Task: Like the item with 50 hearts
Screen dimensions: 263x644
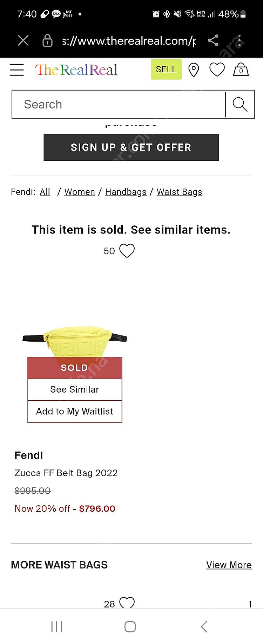Action: pos(127,251)
